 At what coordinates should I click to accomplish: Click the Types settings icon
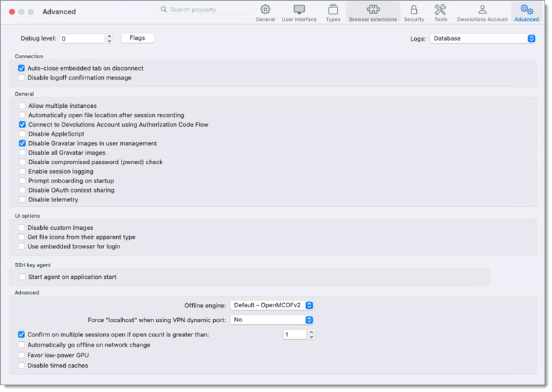pos(332,12)
